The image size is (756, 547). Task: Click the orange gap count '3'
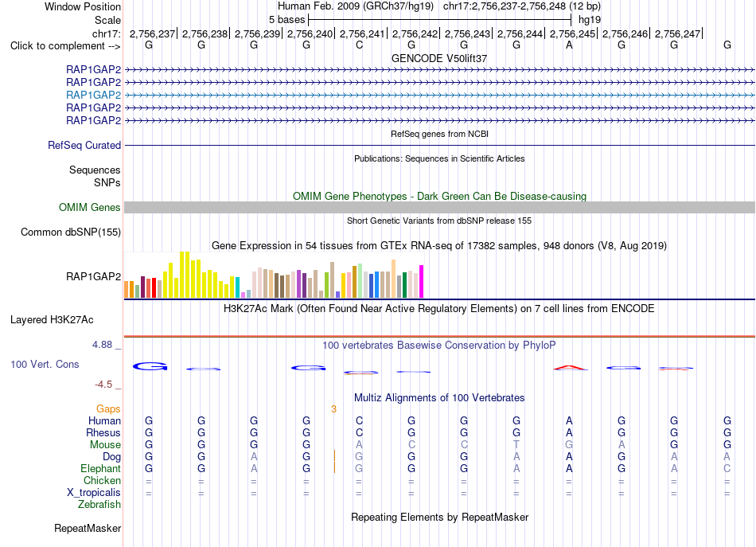pos(333,409)
